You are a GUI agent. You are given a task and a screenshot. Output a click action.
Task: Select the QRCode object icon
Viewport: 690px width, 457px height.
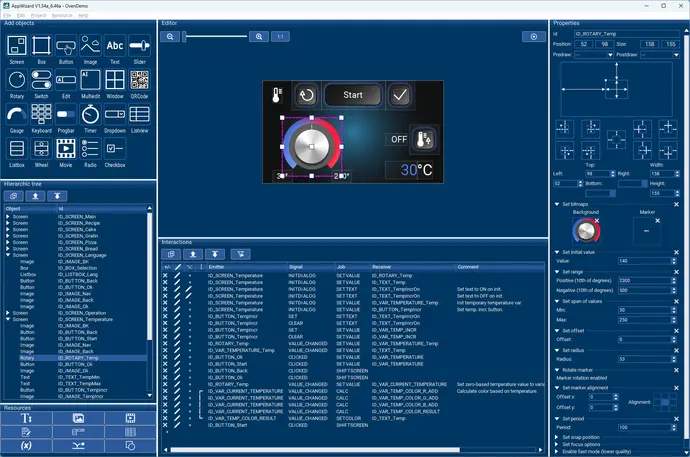click(139, 81)
